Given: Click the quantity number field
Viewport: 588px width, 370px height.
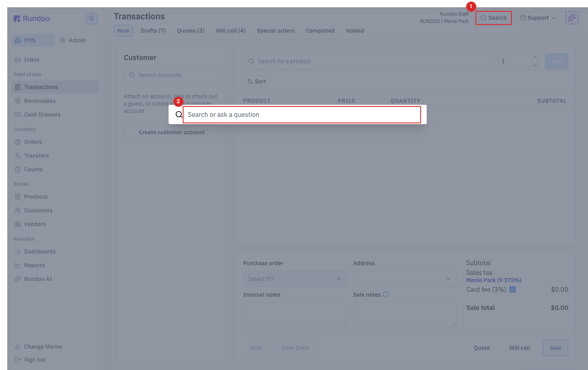Looking at the screenshot, I should (514, 61).
